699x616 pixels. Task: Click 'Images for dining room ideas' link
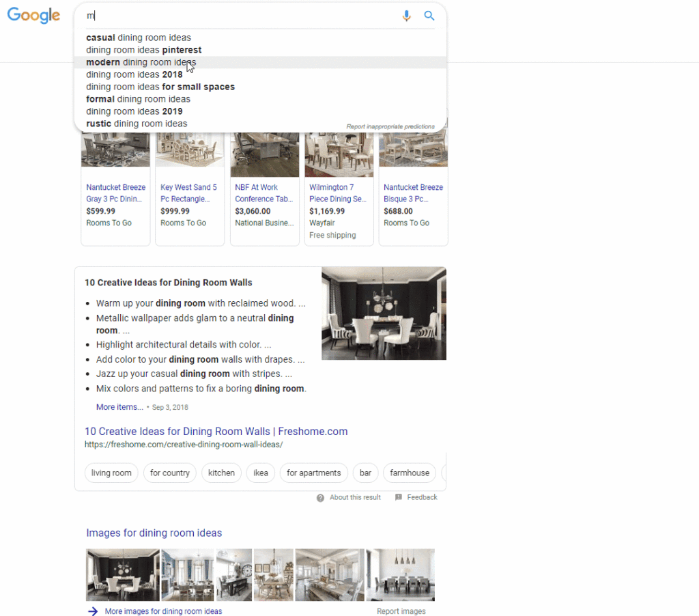(x=154, y=533)
